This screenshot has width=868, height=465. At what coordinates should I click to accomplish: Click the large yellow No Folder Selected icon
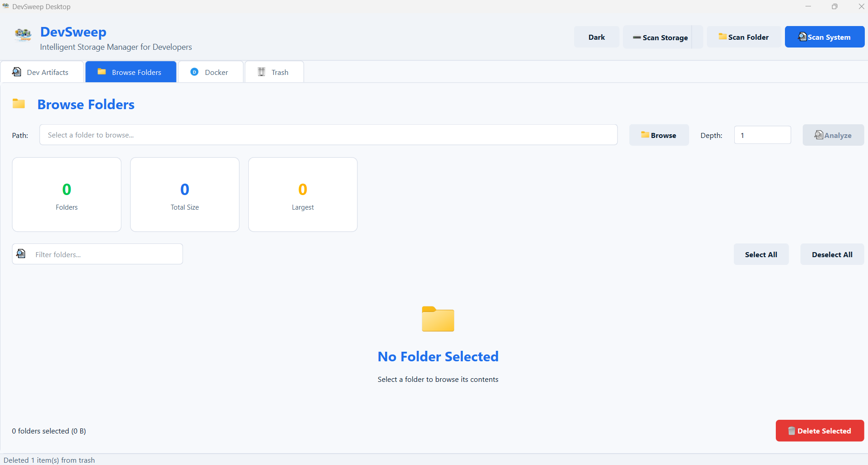(x=438, y=319)
